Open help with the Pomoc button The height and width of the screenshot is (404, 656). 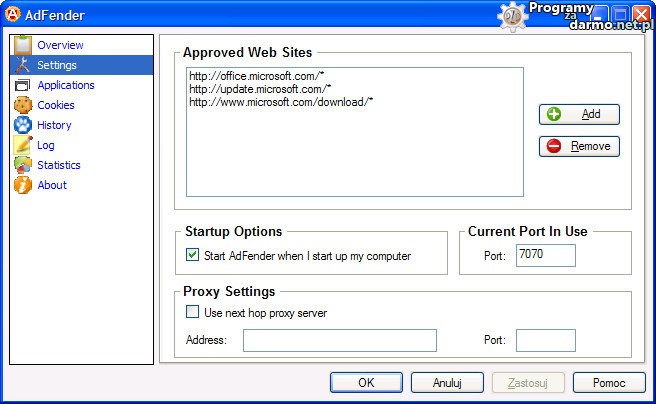tap(609, 383)
